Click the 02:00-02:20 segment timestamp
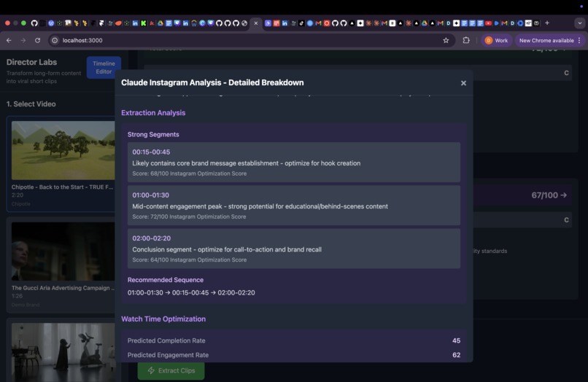 point(152,238)
